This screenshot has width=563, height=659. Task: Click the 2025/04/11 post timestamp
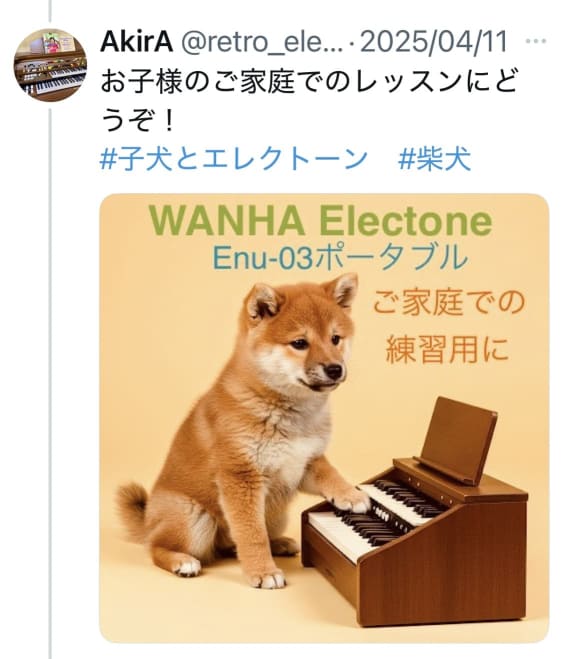[434, 42]
